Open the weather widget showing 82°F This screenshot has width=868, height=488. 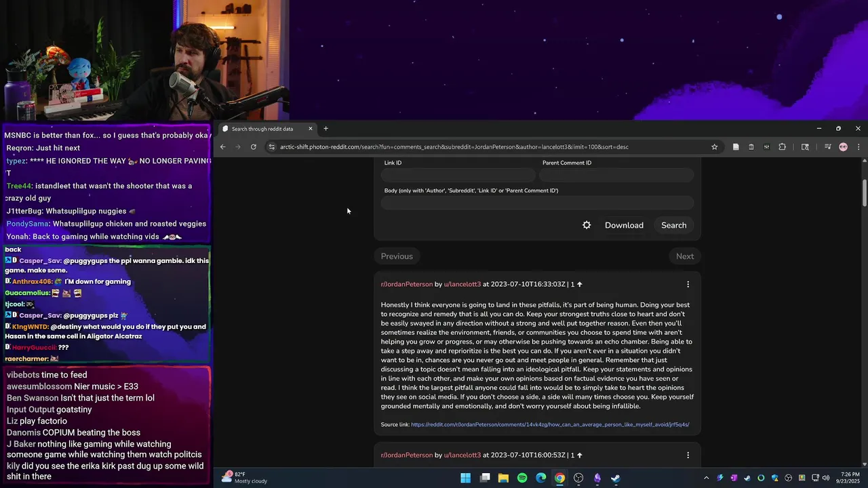(x=245, y=478)
